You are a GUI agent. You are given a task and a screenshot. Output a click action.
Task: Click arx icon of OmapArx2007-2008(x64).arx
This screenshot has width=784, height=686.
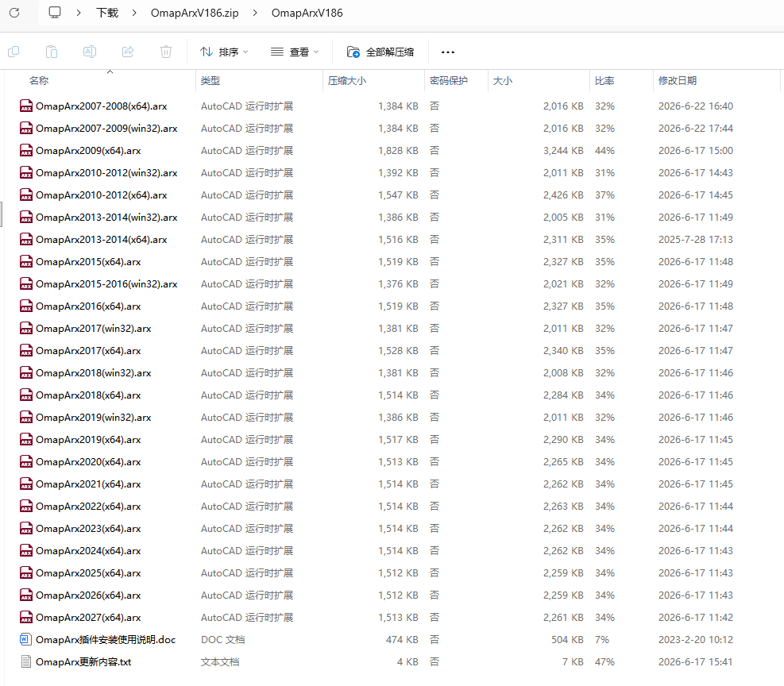click(26, 106)
